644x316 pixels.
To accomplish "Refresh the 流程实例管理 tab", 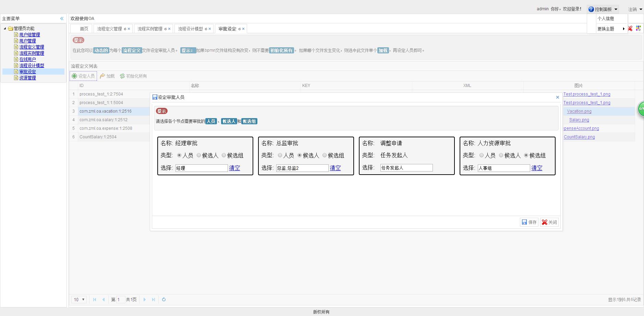I will 166,29.
